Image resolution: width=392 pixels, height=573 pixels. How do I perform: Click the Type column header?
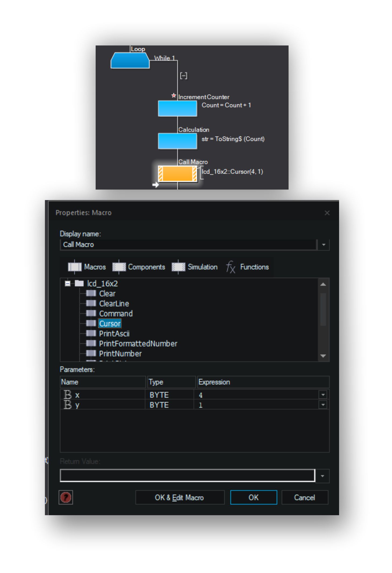[171, 382]
